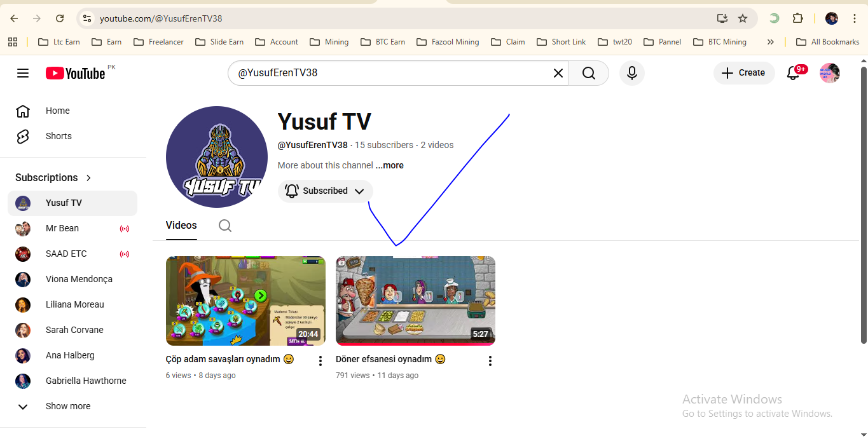868x441 pixels.
Task: Open Yusuf TV subscription in sidebar
Action: click(x=72, y=203)
